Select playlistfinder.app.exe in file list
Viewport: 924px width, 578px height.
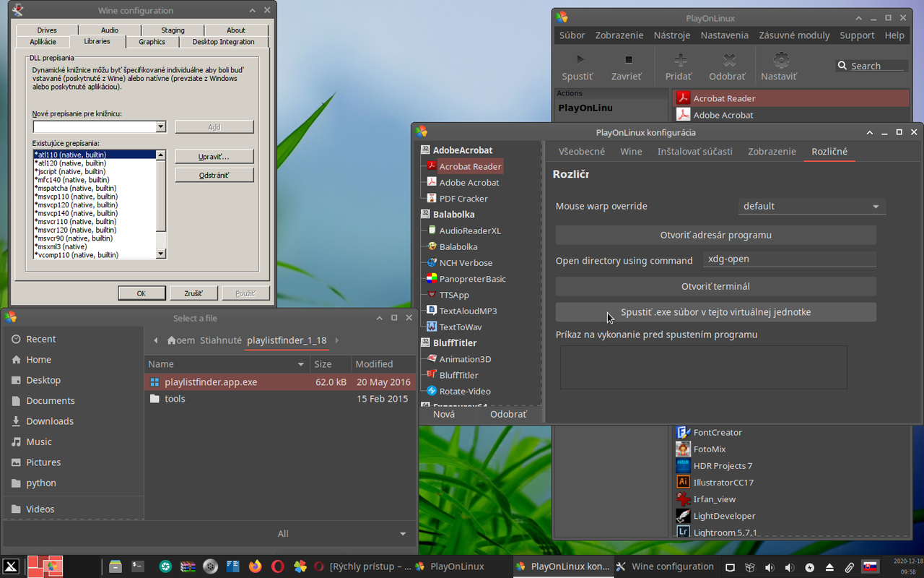280,381
